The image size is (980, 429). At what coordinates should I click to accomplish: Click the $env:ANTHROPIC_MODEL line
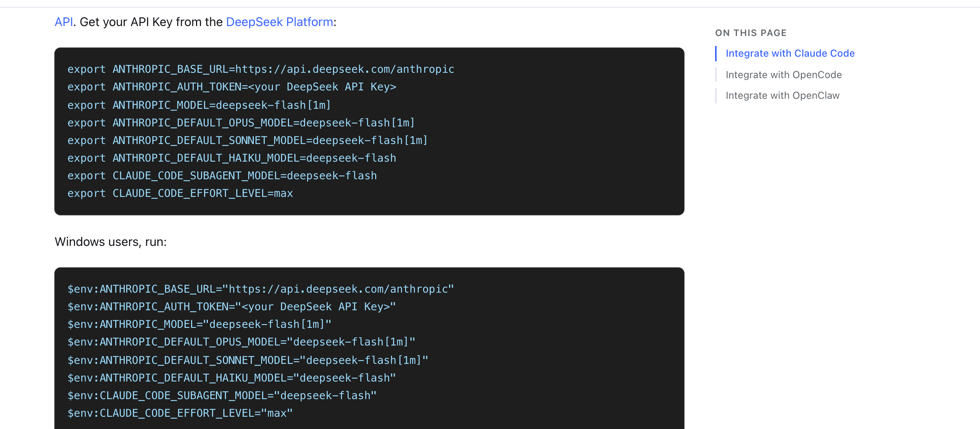(199, 324)
